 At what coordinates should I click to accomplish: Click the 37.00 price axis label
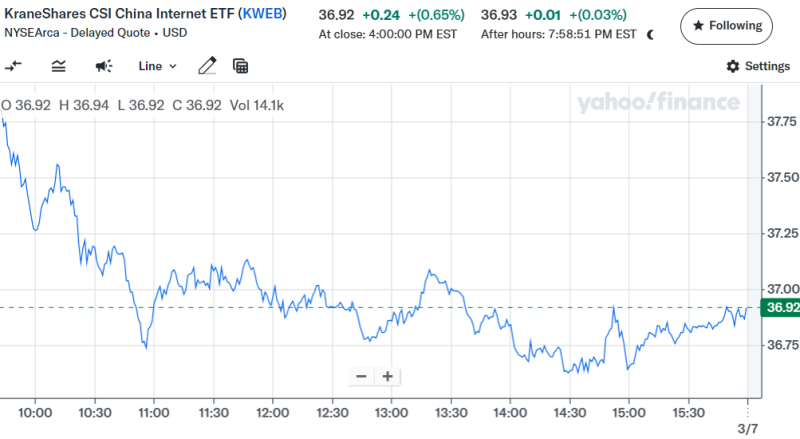click(x=781, y=289)
